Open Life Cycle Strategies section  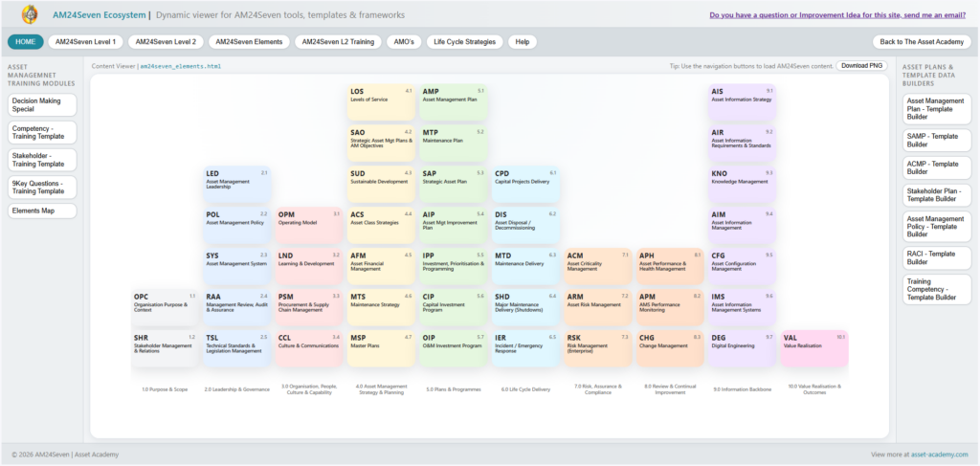click(464, 42)
